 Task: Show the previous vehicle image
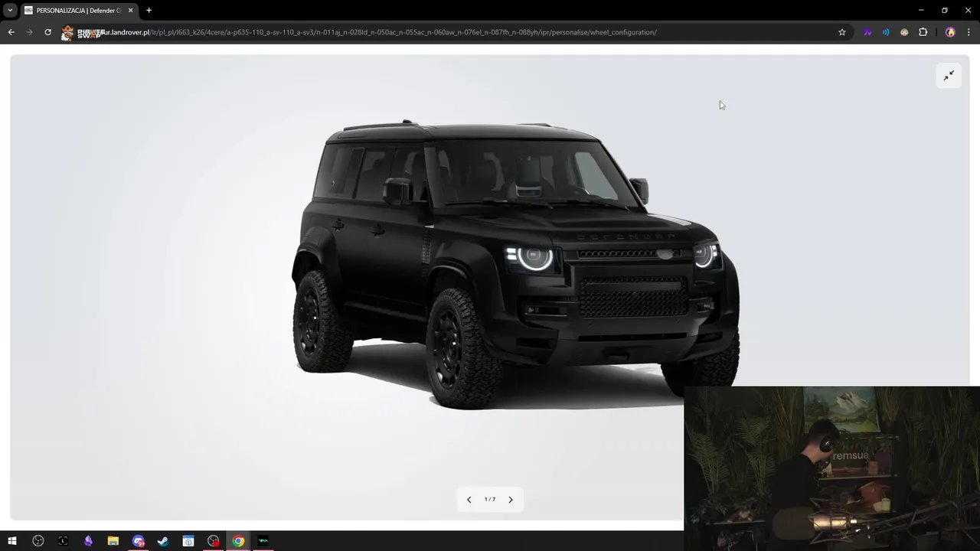[x=469, y=500]
